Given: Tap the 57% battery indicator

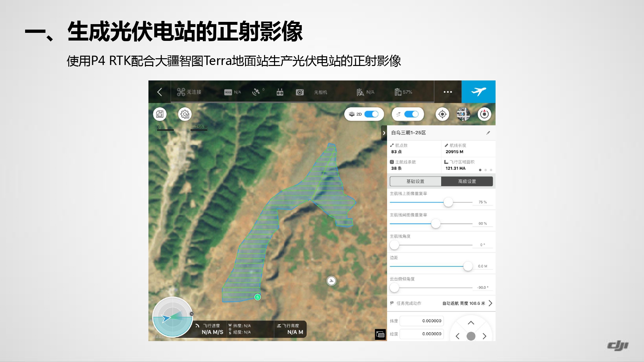Looking at the screenshot, I should (403, 92).
